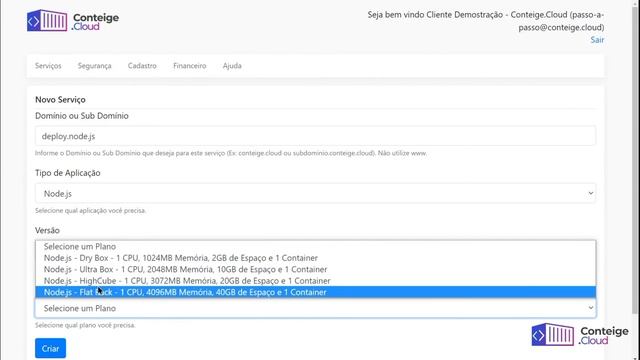
Task: Focus the Domínio ou Sub Domínio field
Action: [x=315, y=136]
